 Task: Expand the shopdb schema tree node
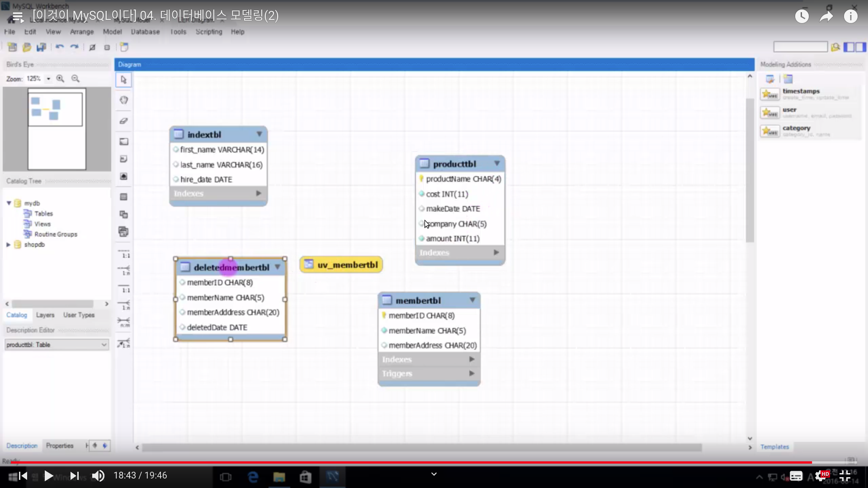9,244
